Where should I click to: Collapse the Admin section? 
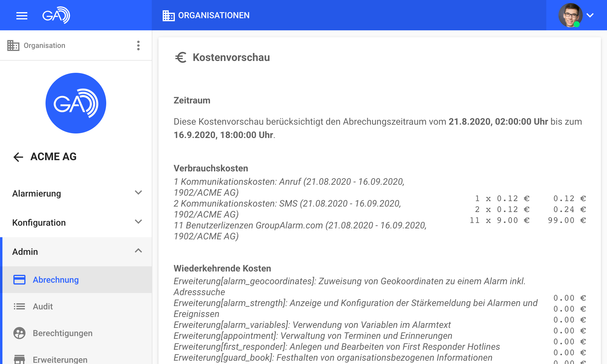[x=138, y=251]
